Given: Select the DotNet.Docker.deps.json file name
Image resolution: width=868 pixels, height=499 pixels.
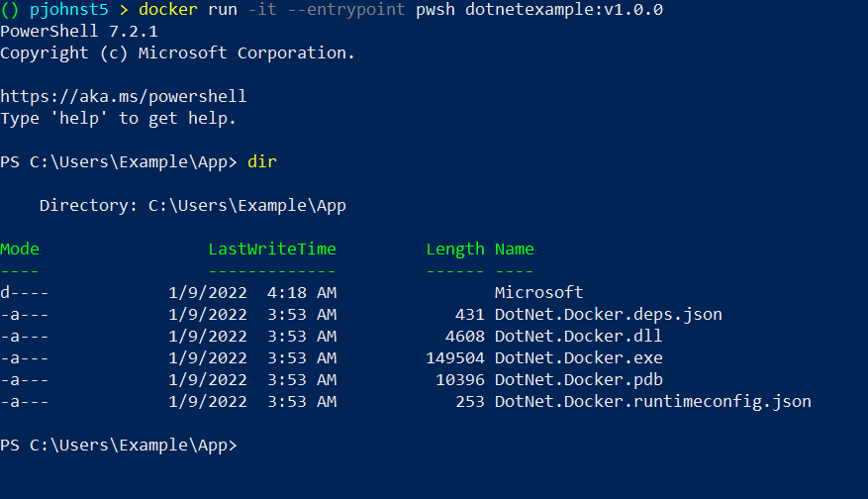Looking at the screenshot, I should click(608, 315).
